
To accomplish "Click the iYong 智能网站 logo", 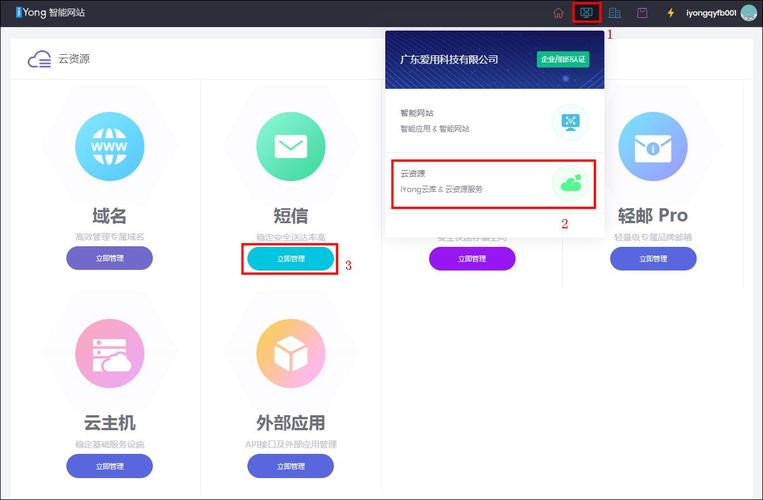I will (50, 12).
